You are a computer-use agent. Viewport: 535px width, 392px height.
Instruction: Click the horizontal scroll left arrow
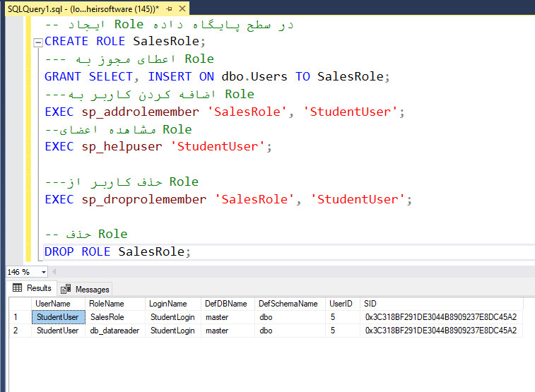click(x=54, y=272)
